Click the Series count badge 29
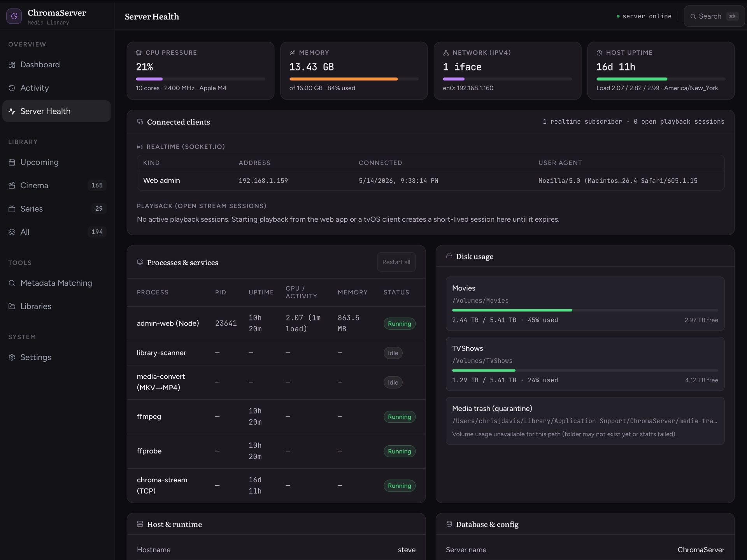The image size is (747, 560). point(99,209)
